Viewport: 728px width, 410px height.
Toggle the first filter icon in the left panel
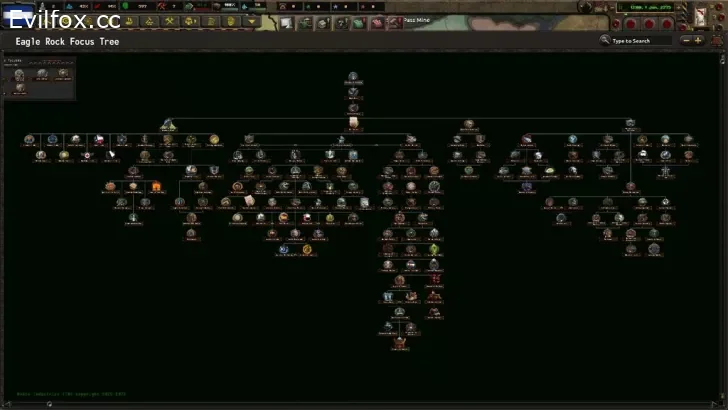[x=20, y=73]
